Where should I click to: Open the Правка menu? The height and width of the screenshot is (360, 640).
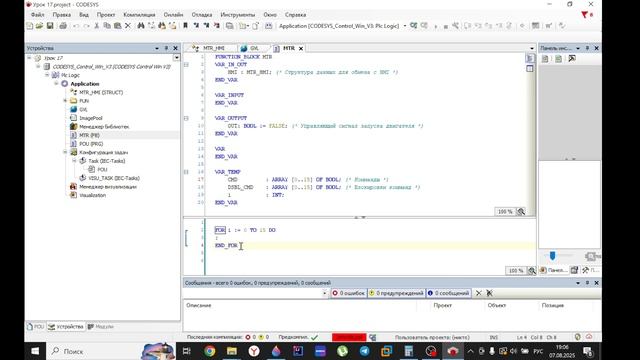(62, 15)
